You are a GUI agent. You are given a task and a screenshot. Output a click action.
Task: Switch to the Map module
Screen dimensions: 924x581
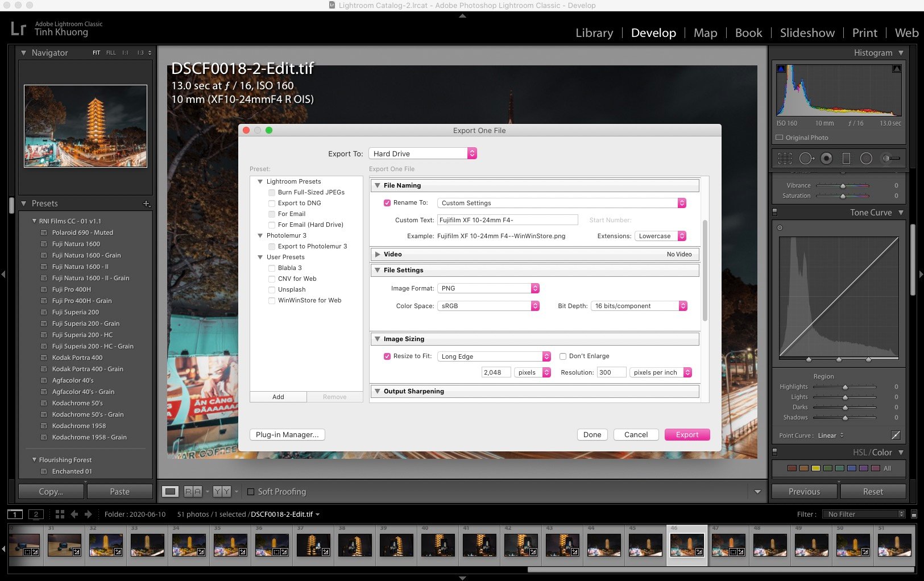[705, 33]
